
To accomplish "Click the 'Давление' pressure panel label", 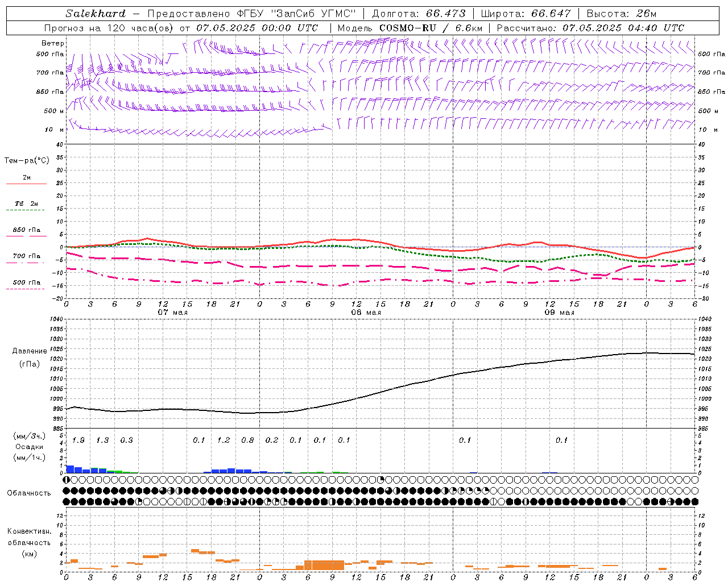I will click(x=30, y=351).
